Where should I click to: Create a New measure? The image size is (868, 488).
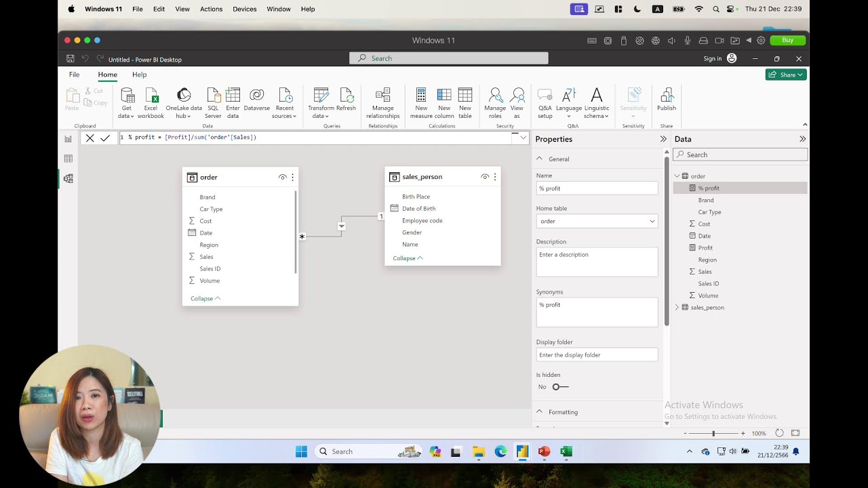(x=421, y=103)
